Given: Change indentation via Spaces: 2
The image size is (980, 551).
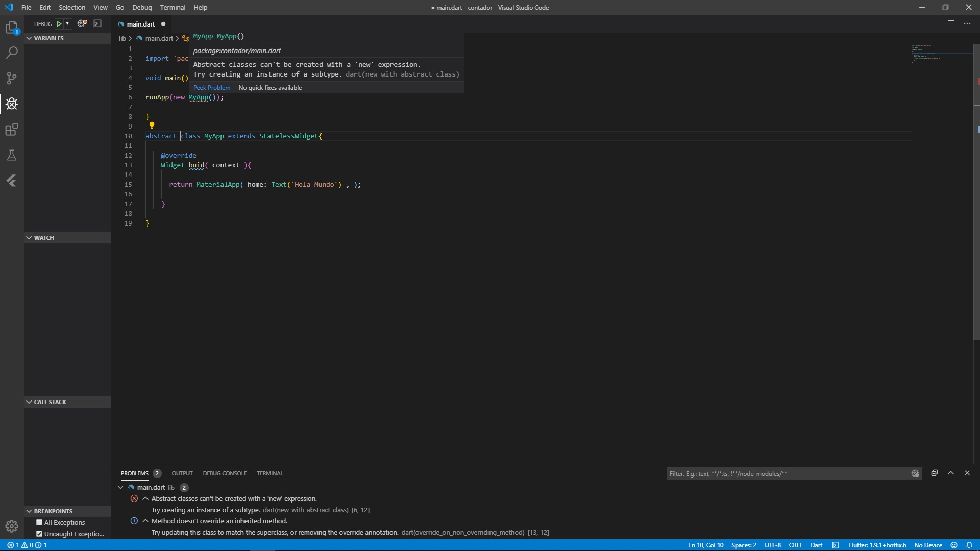Looking at the screenshot, I should coord(744,545).
